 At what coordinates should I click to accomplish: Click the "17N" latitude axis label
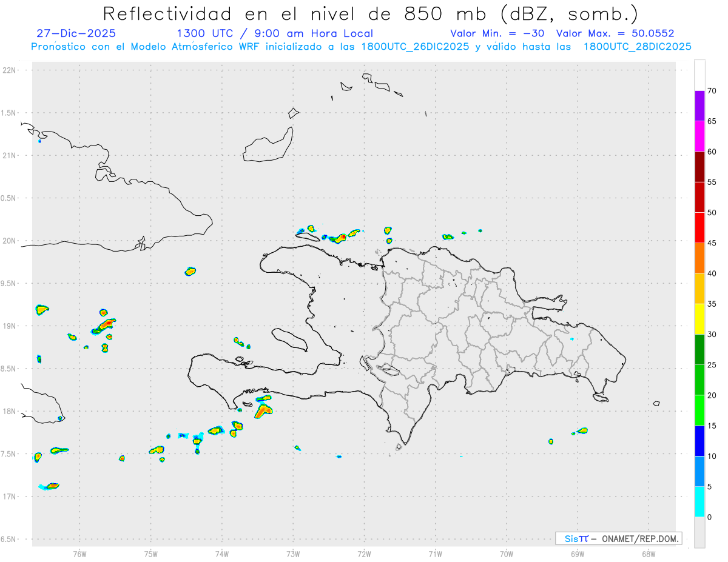click(10, 497)
